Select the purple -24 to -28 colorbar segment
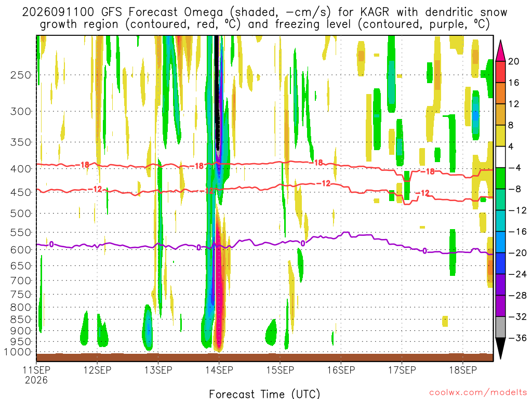Viewport: 532px width, 399px height. click(x=500, y=285)
